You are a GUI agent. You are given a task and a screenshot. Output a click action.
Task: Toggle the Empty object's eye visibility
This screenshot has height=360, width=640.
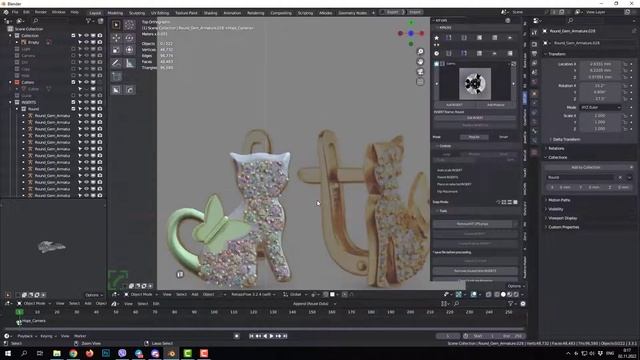coord(87,42)
